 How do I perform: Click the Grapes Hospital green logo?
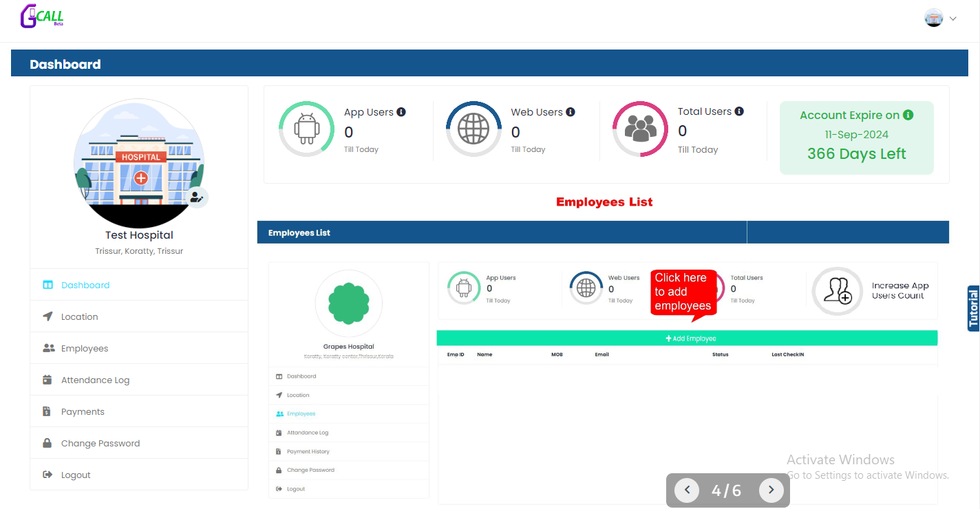348,303
